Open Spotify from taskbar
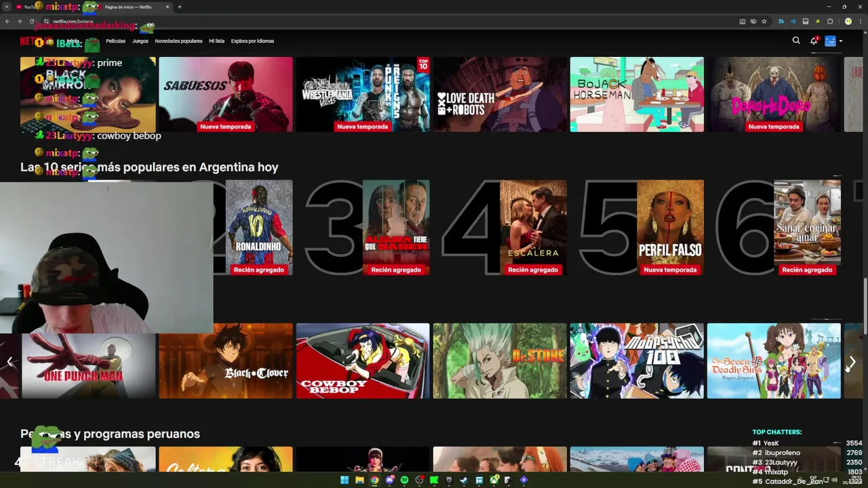 (404, 480)
